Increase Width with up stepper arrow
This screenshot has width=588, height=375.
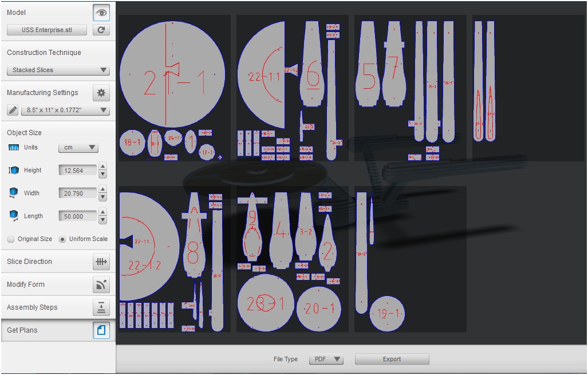click(102, 189)
